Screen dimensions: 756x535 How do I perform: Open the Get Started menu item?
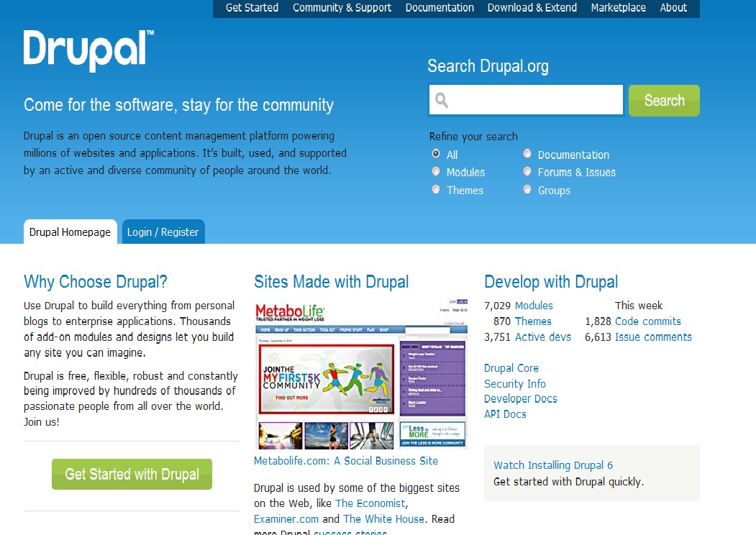point(252,8)
